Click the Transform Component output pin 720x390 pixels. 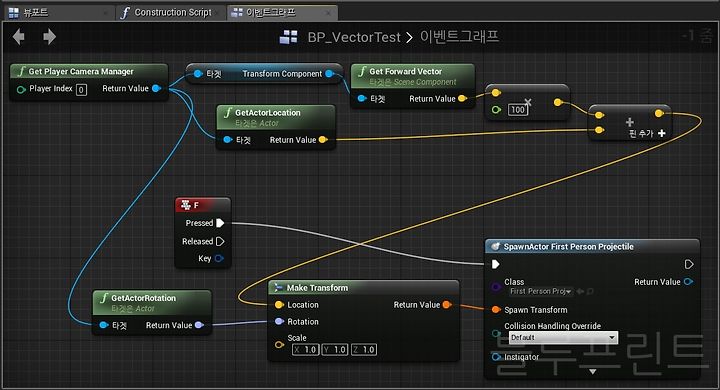pos(329,73)
